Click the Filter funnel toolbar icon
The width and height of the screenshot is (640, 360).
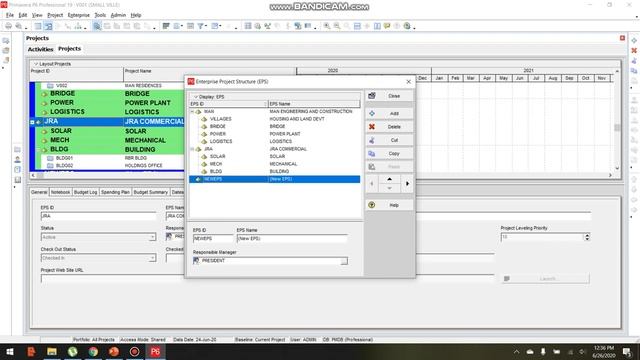[x=200, y=26]
